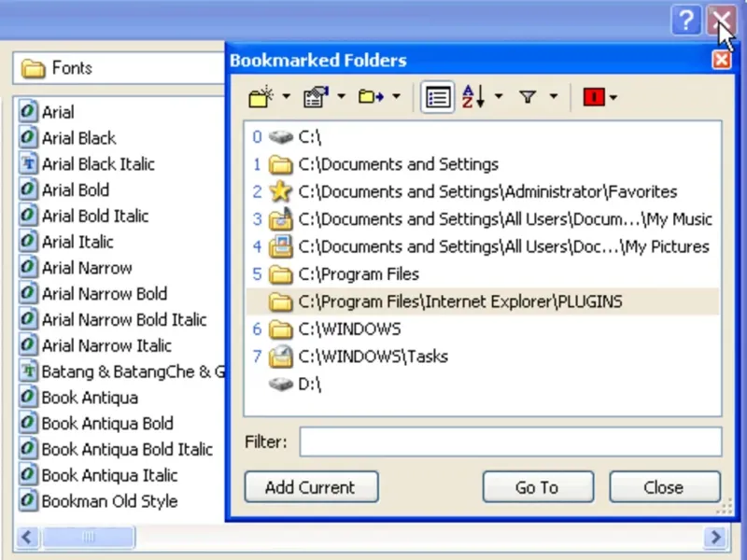This screenshot has height=560, width=747.
Task: Select the Administrator\Favorites bookmark
Action: (483, 192)
